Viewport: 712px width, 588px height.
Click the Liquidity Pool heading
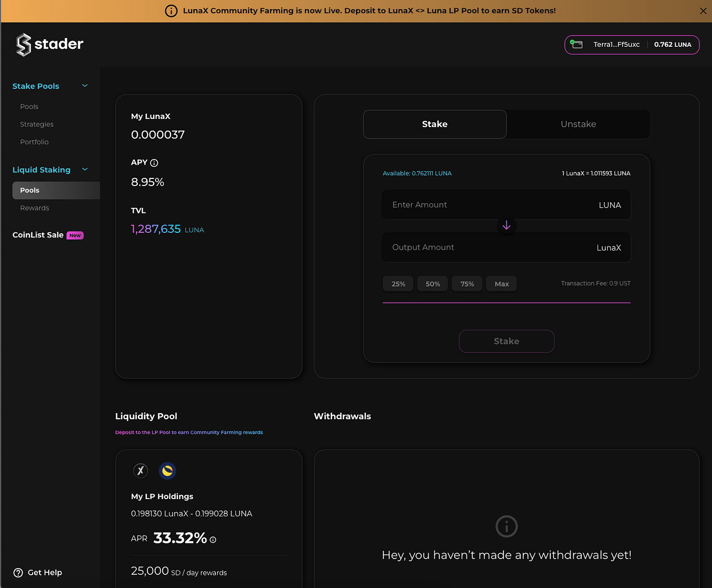[x=146, y=416]
